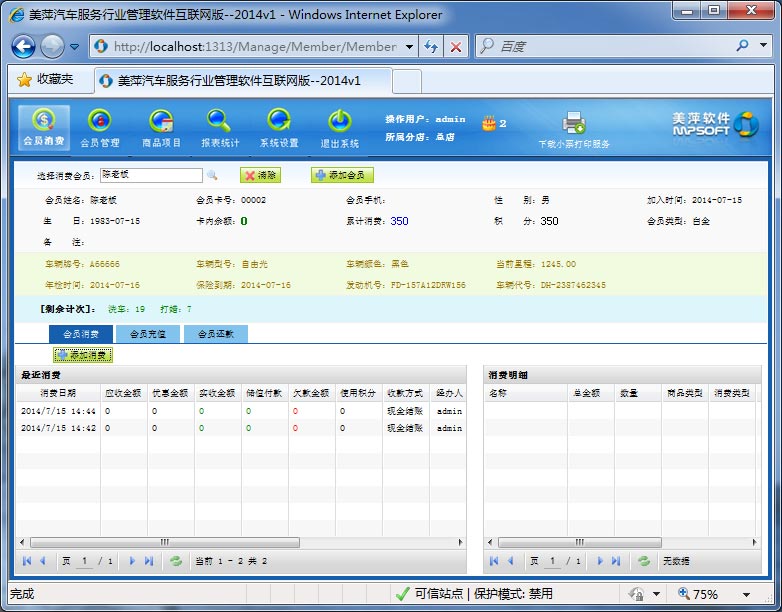Screen dimensions: 782x612
Task: Switch to the 会员还款 tab
Action: (215, 334)
